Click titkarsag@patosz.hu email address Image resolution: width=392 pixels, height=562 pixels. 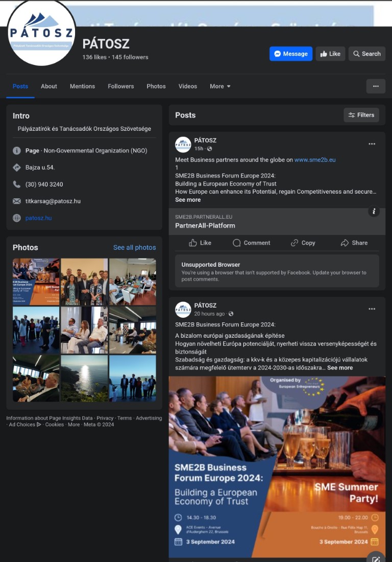click(x=53, y=201)
